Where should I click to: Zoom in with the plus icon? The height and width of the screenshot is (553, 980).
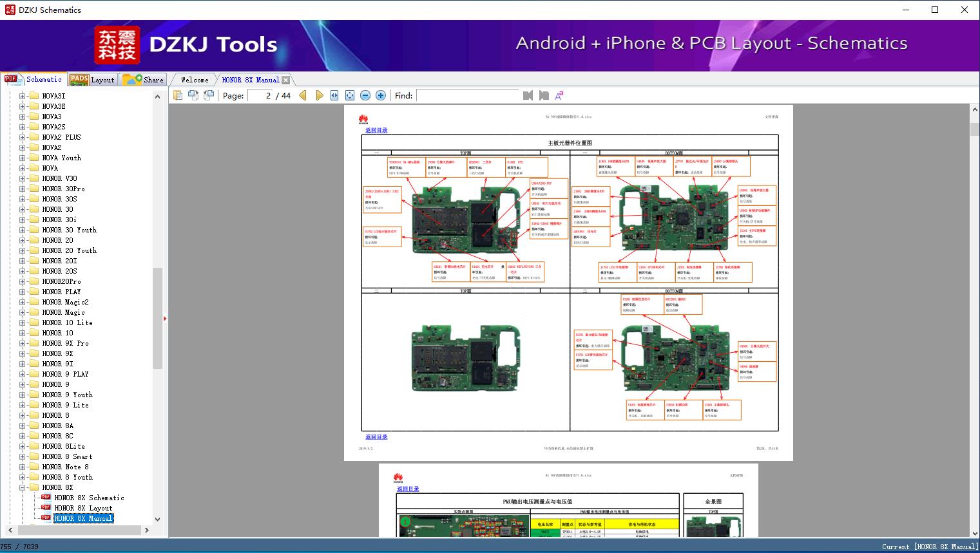381,95
